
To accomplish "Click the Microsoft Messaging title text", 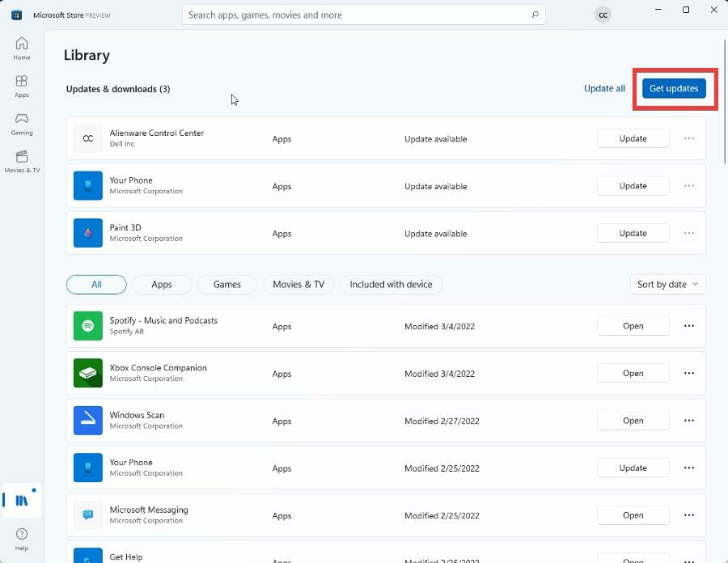I will [149, 510].
